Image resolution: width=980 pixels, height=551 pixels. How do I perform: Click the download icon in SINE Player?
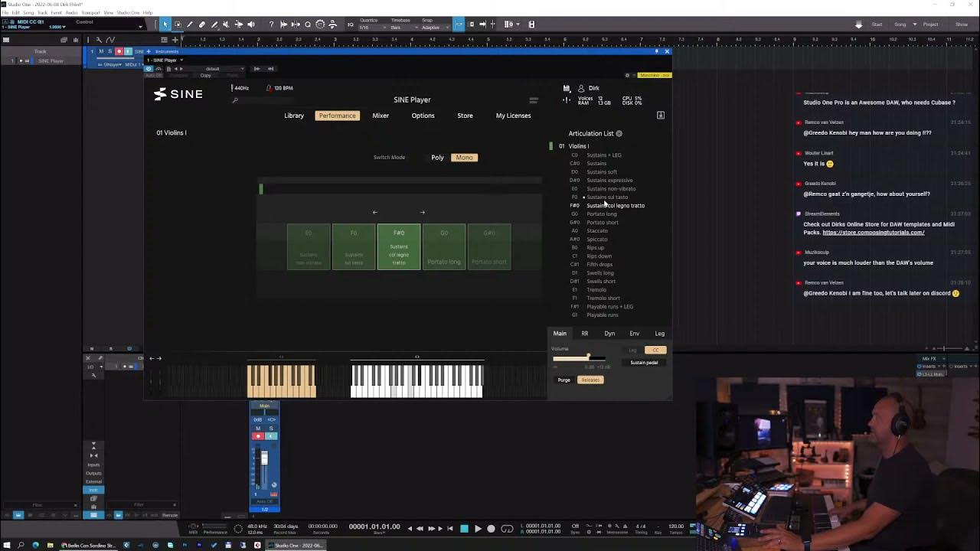661,115
